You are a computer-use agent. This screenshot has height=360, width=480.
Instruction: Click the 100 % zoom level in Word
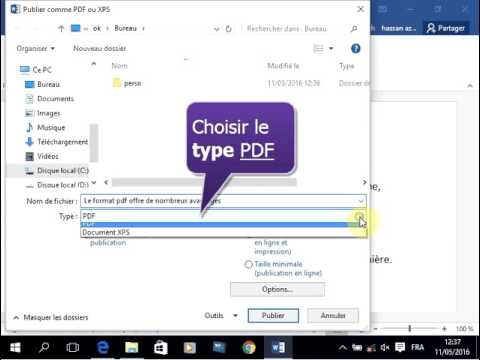(465, 329)
